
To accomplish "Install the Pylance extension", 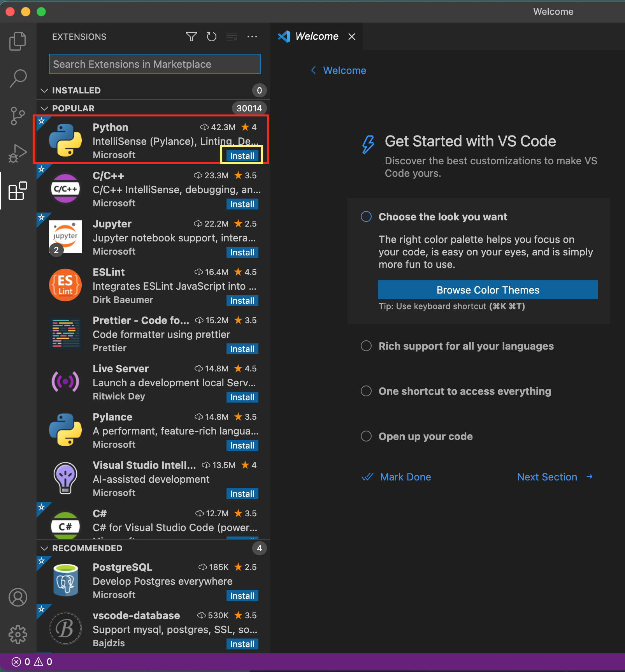I will pos(242,445).
